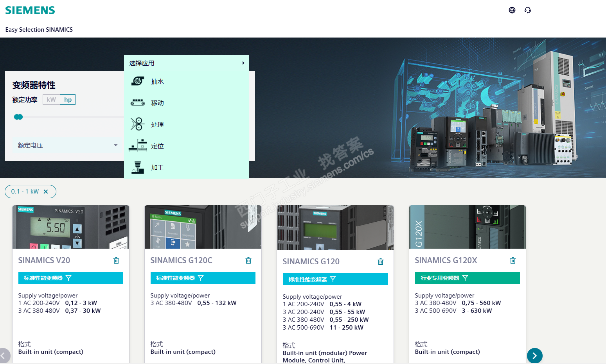606x364 pixels.
Task: Choose 加工 from the application menu
Action: 187,167
